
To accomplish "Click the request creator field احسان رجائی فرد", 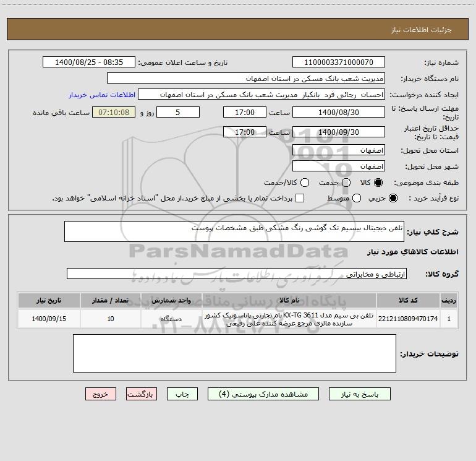I will tap(261, 95).
